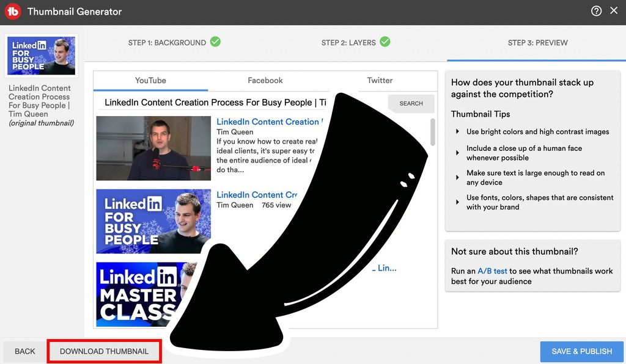Switch to the Twitter preview tab
The width and height of the screenshot is (626, 364).
[380, 81]
